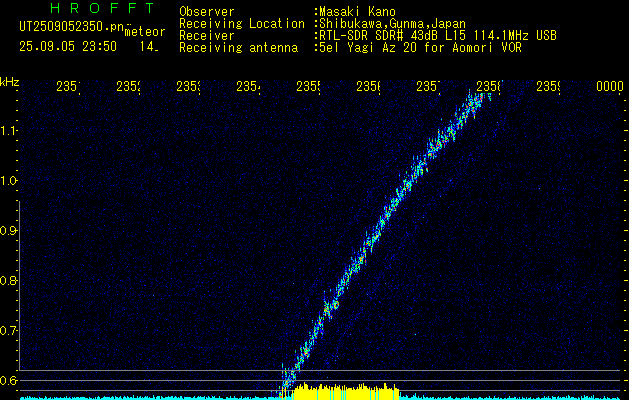Viewport: 629px width, 400px height.
Task: Click the 2353 time axis marker
Action: (x=189, y=86)
